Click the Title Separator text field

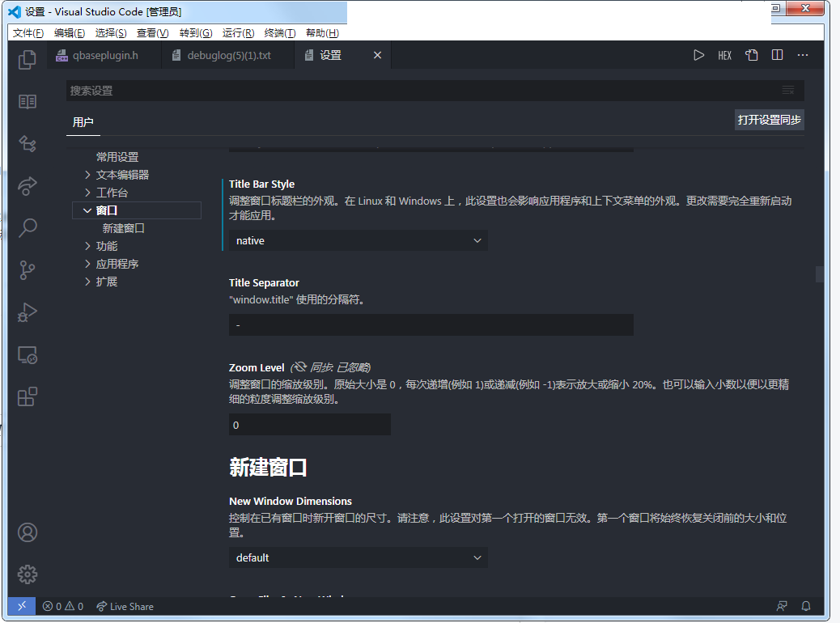[431, 325]
